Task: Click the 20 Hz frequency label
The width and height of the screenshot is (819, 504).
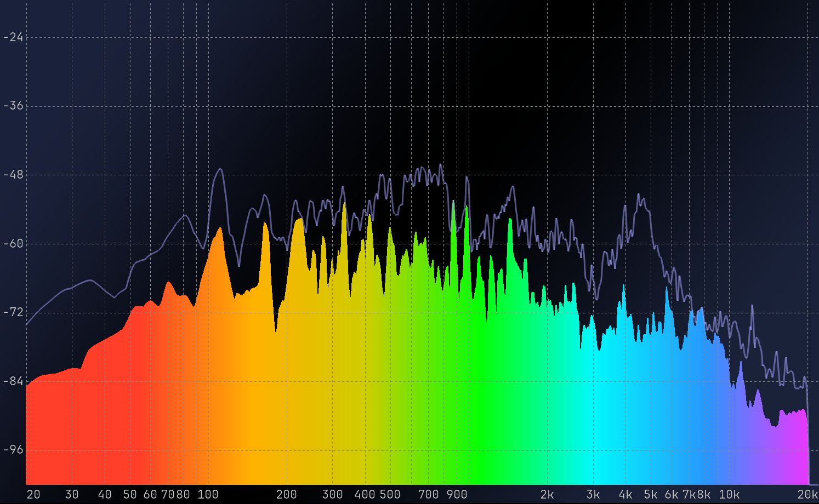Action: [33, 495]
